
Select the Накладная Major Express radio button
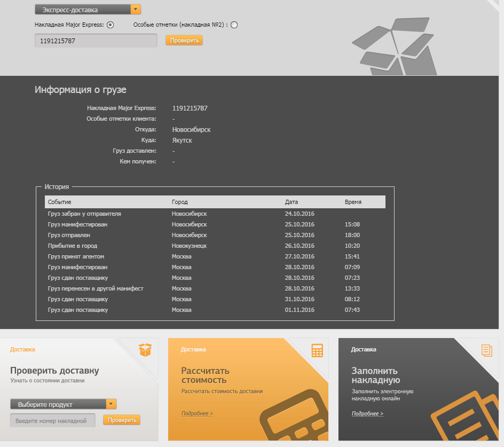(110, 25)
